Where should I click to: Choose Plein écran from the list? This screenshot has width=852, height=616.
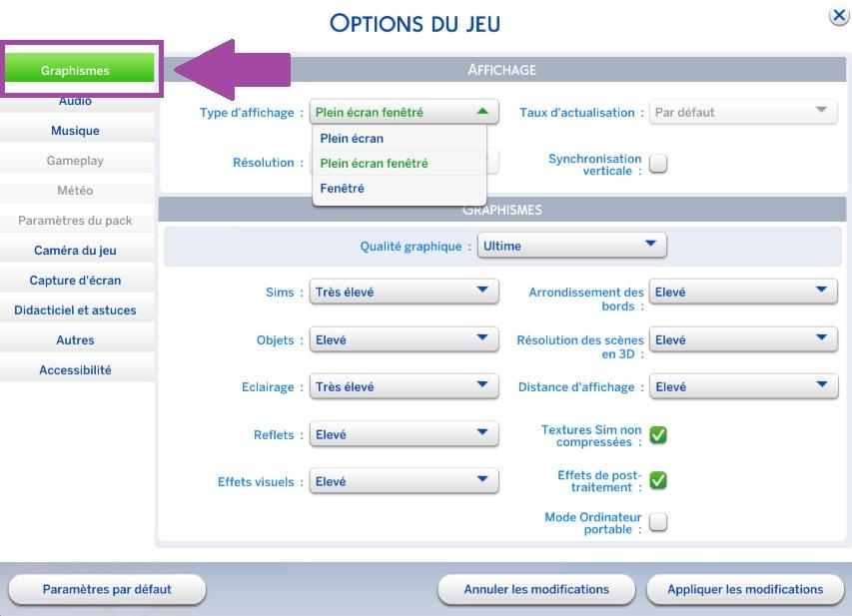point(352,139)
